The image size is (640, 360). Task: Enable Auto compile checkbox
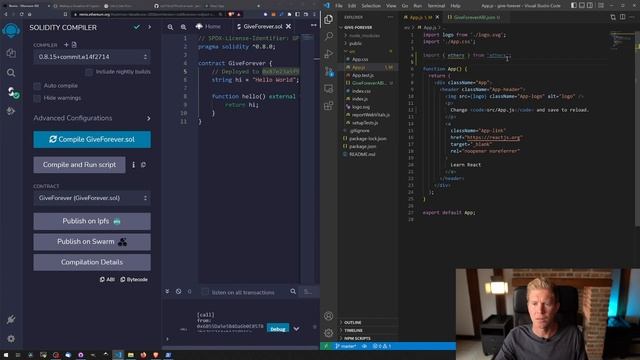point(37,86)
